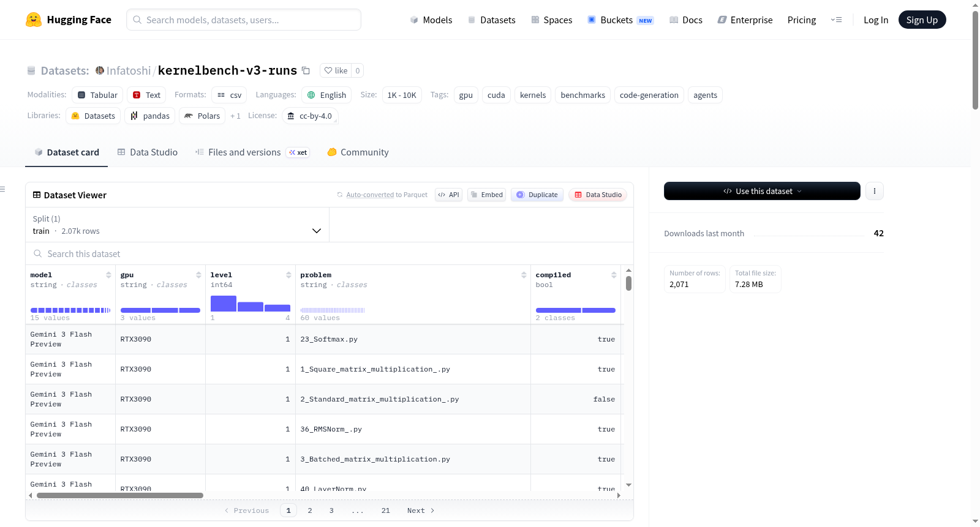
Task: Sort the level column with its sort icon
Action: (288, 275)
